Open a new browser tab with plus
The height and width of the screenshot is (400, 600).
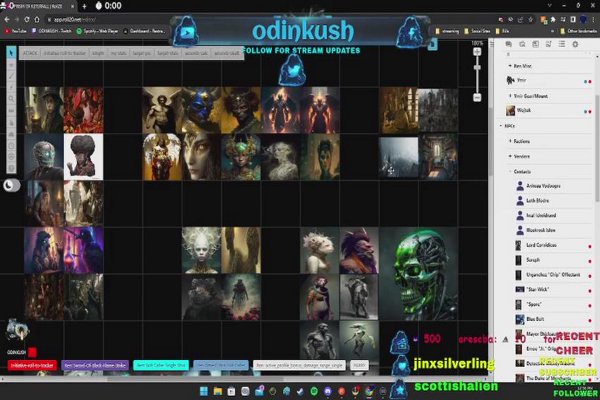[84, 6]
